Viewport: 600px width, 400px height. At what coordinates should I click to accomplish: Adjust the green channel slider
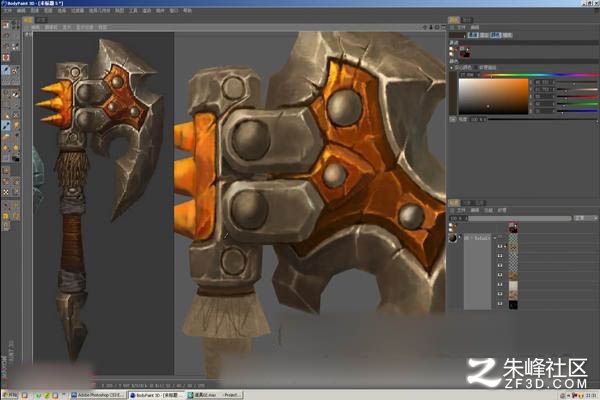pyautogui.click(x=577, y=104)
